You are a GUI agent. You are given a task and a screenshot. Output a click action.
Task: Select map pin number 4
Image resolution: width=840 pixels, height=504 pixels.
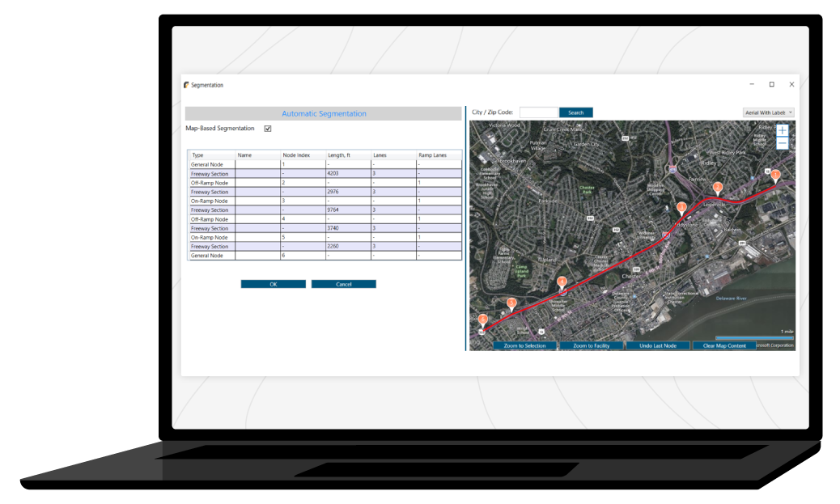(x=562, y=282)
